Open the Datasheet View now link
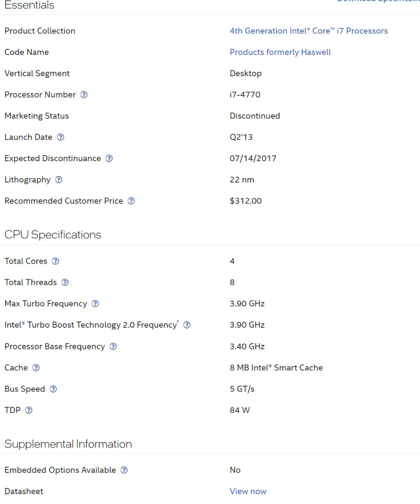Image resolution: width=420 pixels, height=504 pixels. click(x=248, y=491)
